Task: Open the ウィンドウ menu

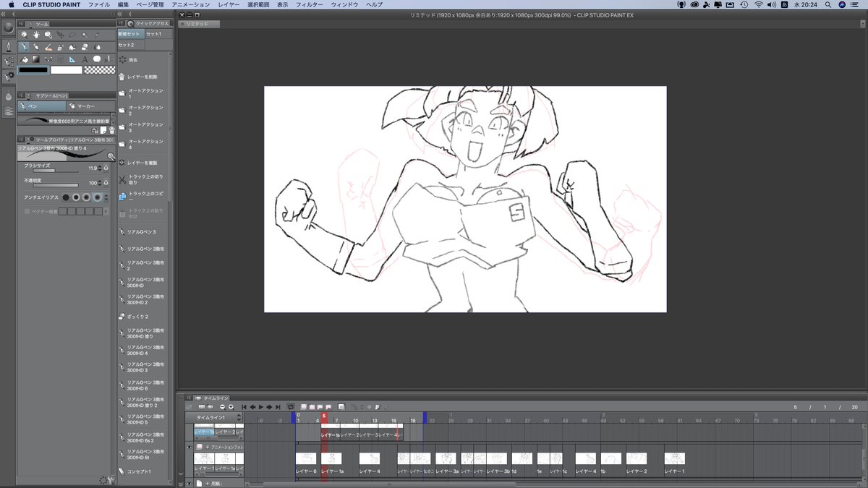Action: pyautogui.click(x=344, y=4)
